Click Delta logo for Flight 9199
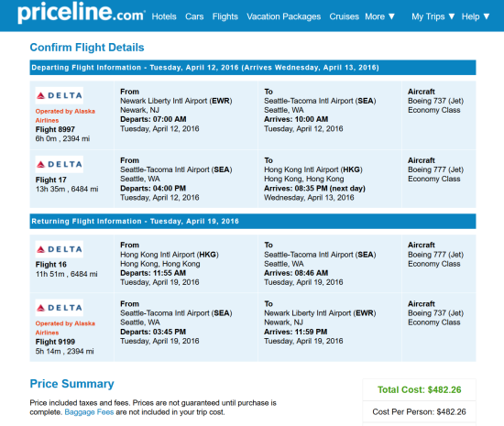The image size is (504, 426). (x=60, y=308)
